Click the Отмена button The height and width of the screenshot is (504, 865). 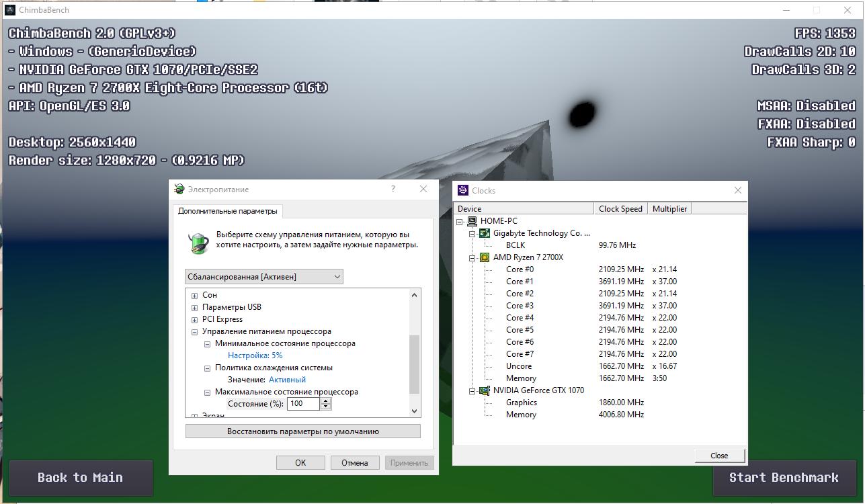click(355, 462)
